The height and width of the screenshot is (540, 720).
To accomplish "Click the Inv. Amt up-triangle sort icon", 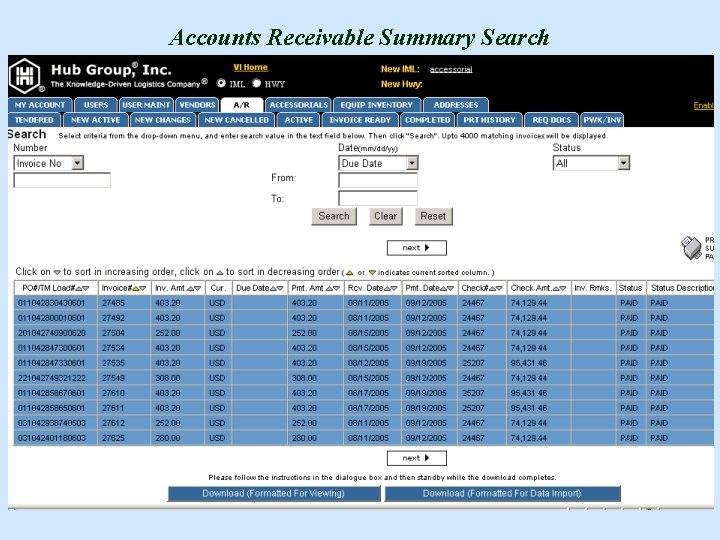I will (x=190, y=288).
